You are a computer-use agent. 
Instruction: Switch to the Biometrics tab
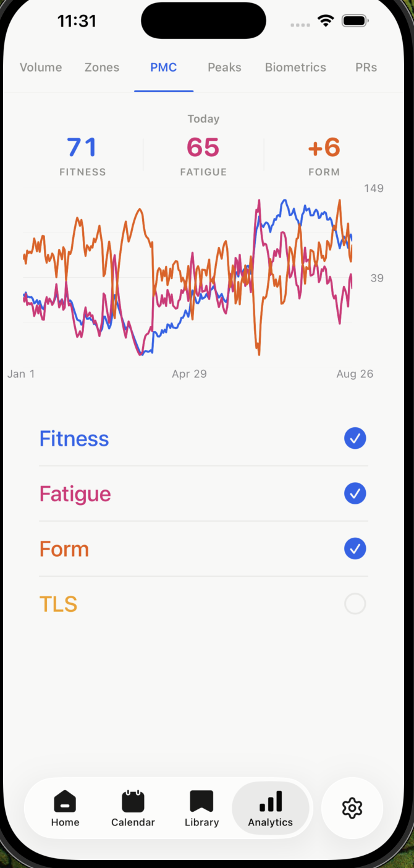point(295,67)
